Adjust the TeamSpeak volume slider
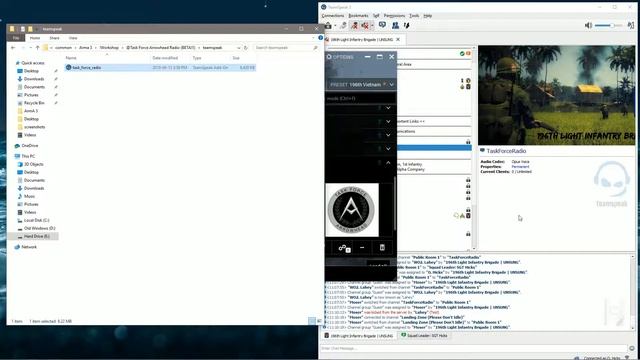Image resolution: width=640 pixels, height=360 pixels. [608, 25]
